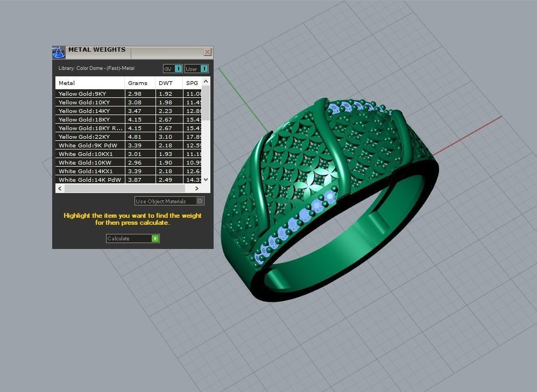Screen dimensions: 537x392
Task: Select the Yellow Gold:10KY row
Action: click(129, 102)
